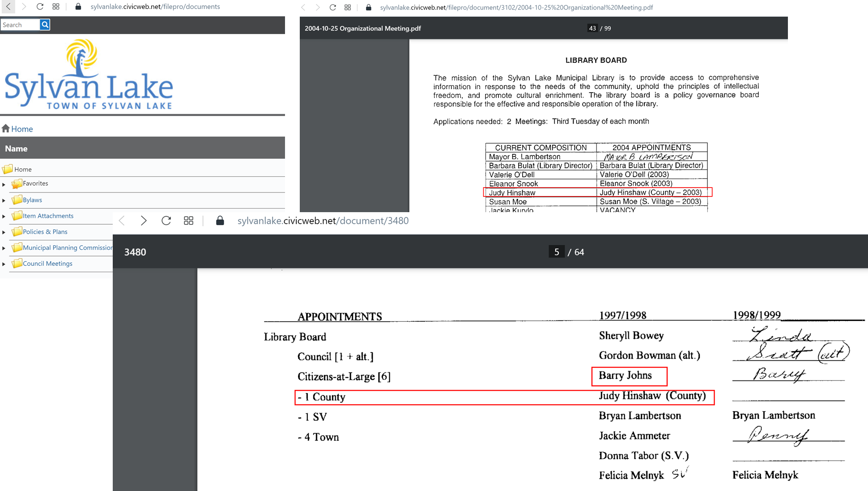Select Citizens-at-Large [6] line
This screenshot has height=491, width=868.
coord(344,376)
